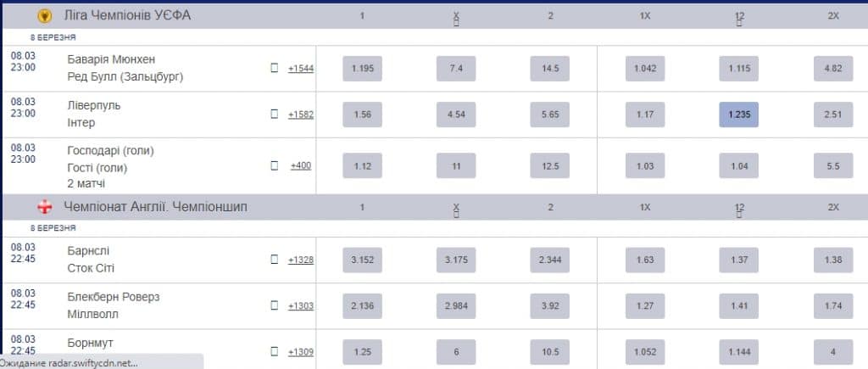Click the small icon beside Борнмут match
This screenshot has width=868, height=369.
click(x=274, y=351)
